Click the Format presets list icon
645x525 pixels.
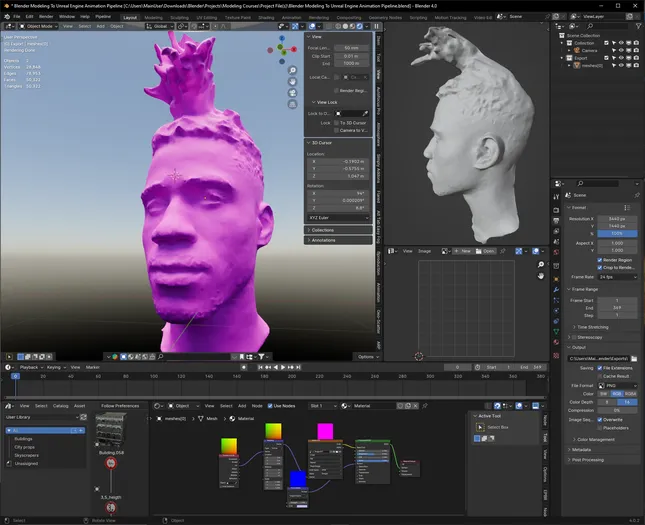click(x=627, y=207)
